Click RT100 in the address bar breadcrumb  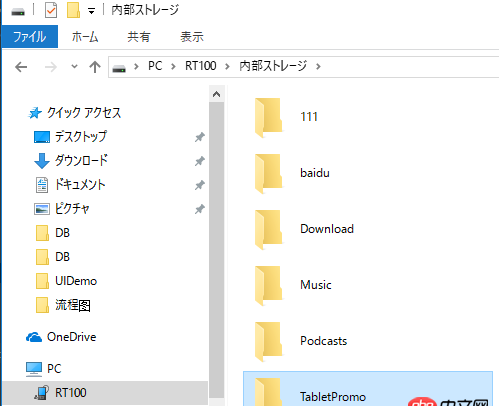(x=201, y=66)
